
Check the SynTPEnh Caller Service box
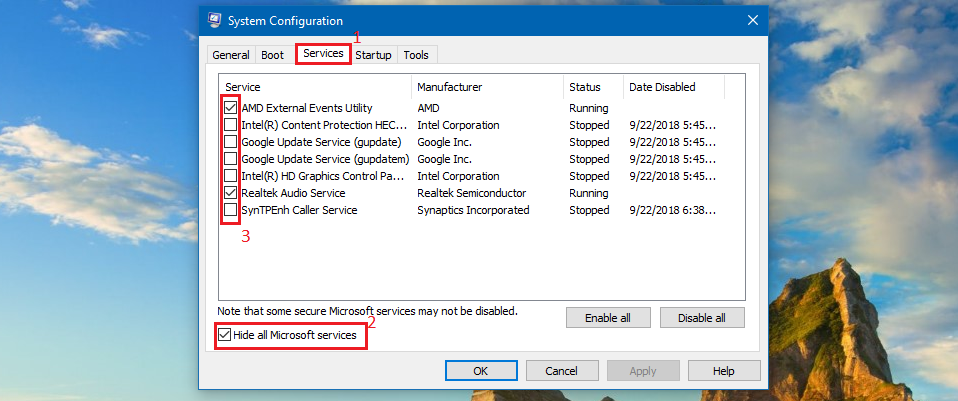(x=231, y=210)
